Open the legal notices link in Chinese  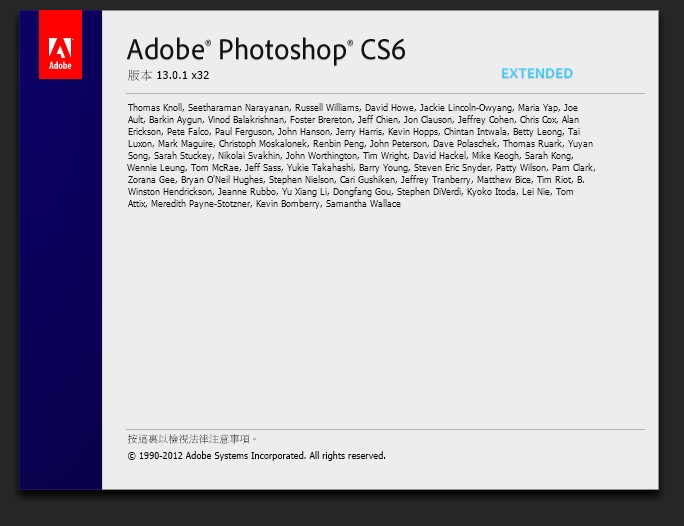(192, 439)
